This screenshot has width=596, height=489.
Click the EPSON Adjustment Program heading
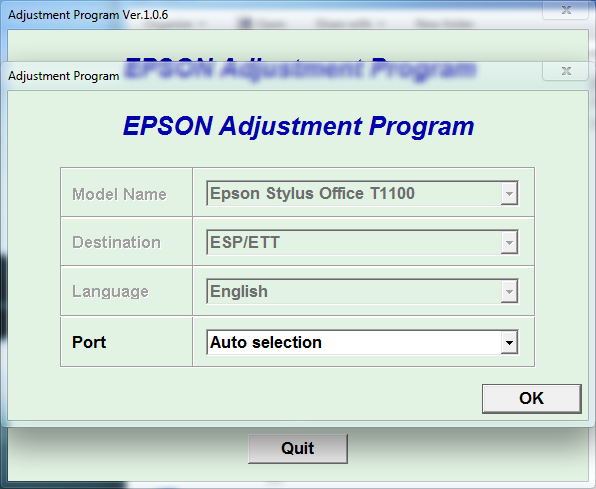(x=298, y=126)
